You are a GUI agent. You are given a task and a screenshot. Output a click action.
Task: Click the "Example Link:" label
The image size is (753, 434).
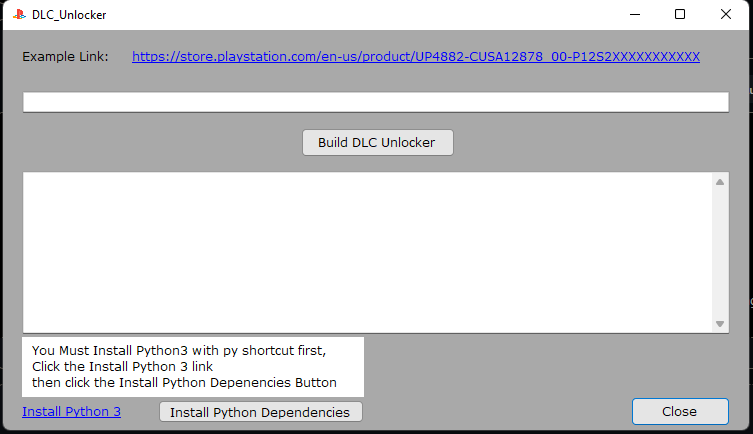[x=65, y=57]
